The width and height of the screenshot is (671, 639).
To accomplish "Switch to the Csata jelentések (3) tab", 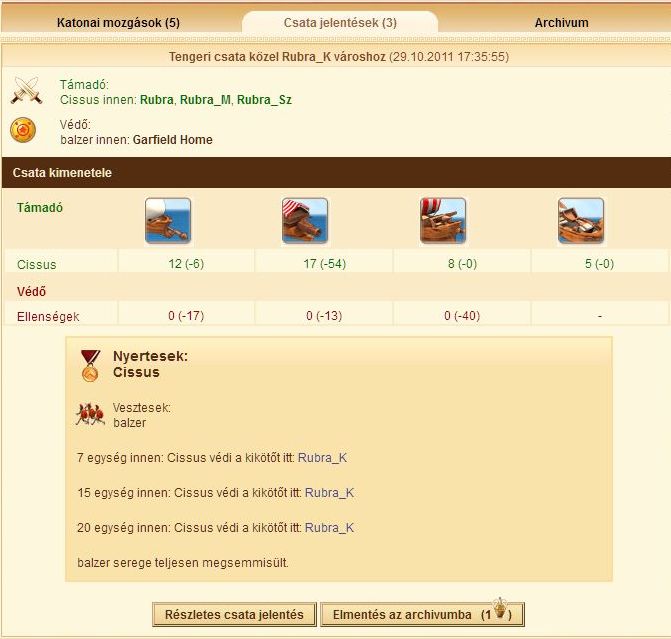I will pyautogui.click(x=340, y=22).
